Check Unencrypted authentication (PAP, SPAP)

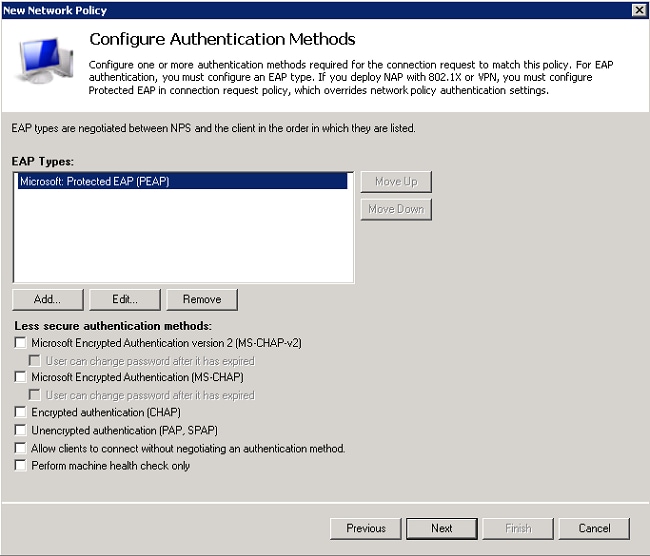coord(20,430)
